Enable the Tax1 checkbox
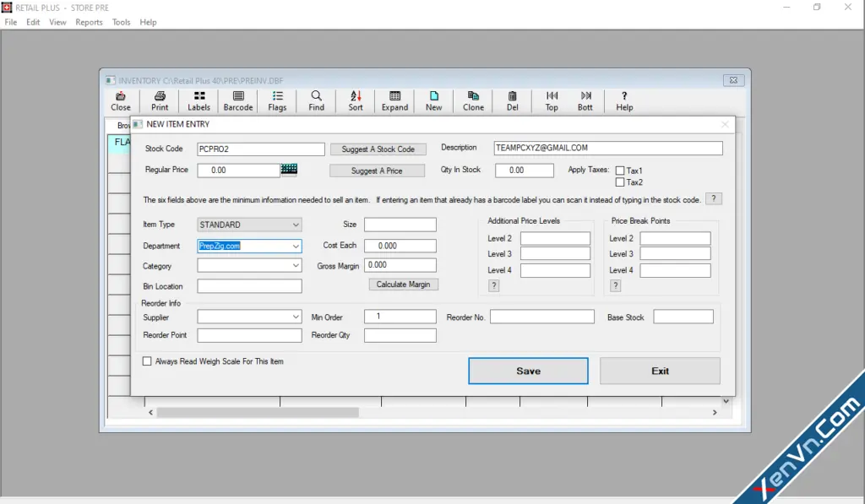The width and height of the screenshot is (865, 504). point(619,171)
